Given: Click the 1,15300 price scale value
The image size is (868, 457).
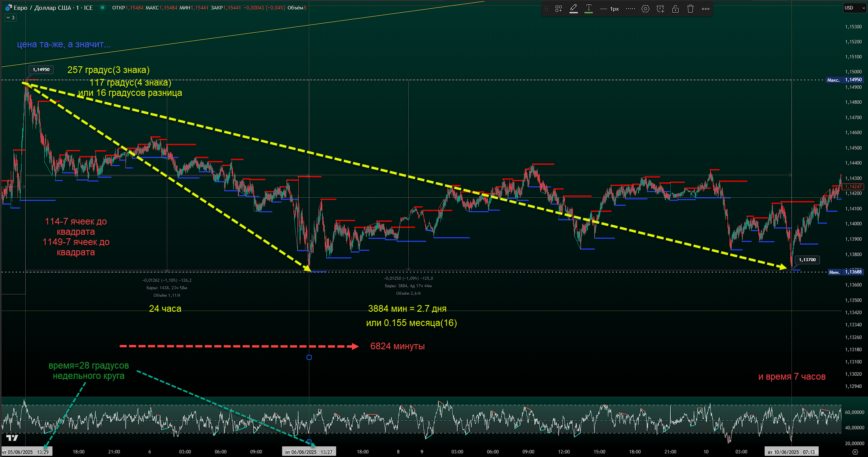Looking at the screenshot, I should pos(853,26).
